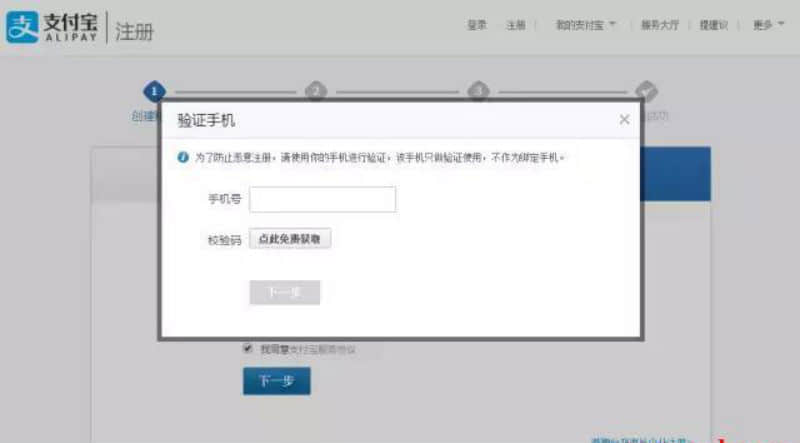Click the step 2 circle indicator
Screen dimensions: 800x443
316,91
